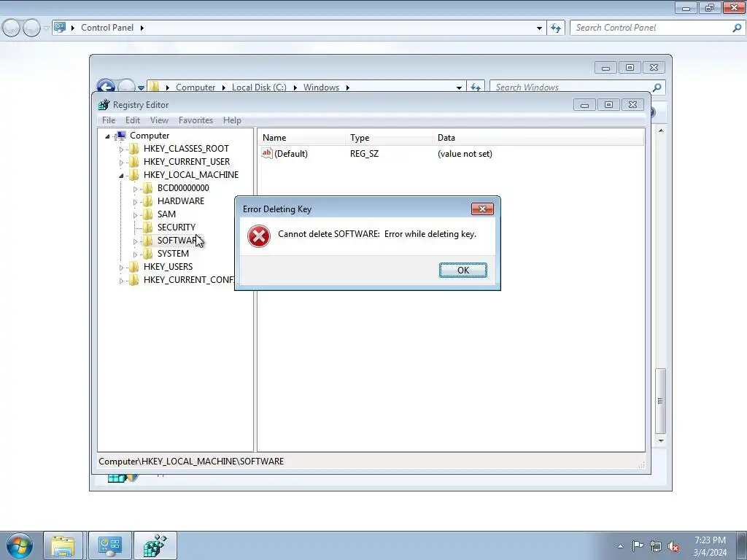Focus the Search Control Panel field
This screenshot has width=747, height=560.
pyautogui.click(x=653, y=28)
